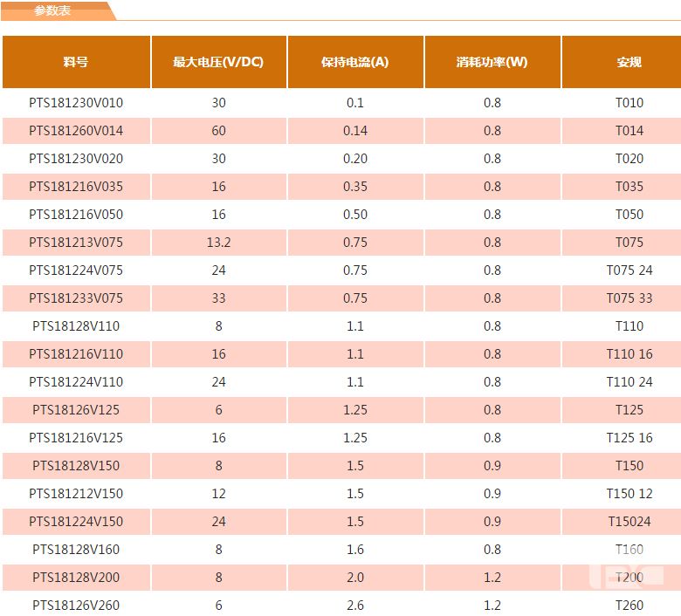Viewport: 681px width, 616px height.
Task: Click the 料号 column header
Action: tap(76, 62)
